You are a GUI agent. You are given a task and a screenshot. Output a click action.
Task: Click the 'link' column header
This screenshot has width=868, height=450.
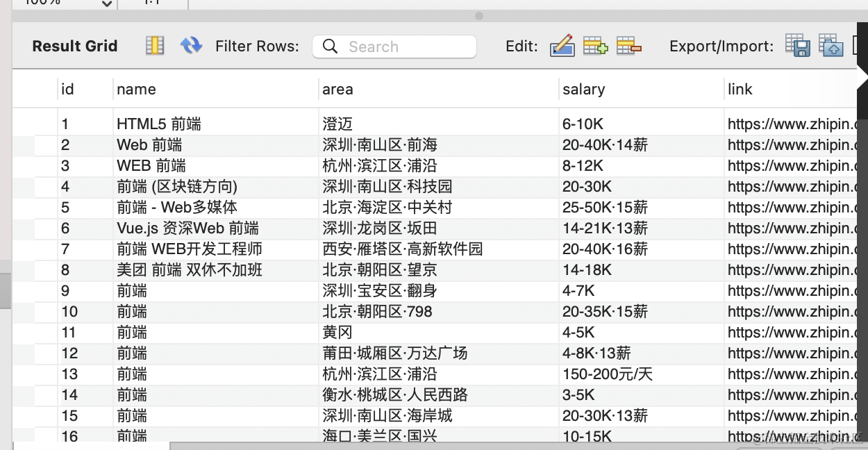[x=740, y=89]
